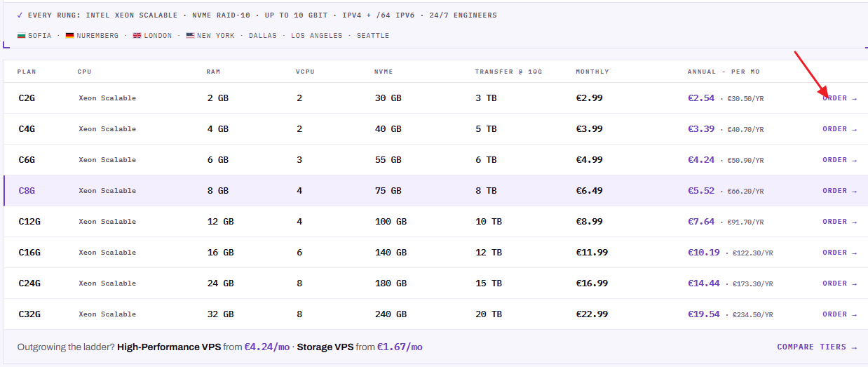Order the C6G plan
This screenshot has height=367, width=868.
(839, 160)
